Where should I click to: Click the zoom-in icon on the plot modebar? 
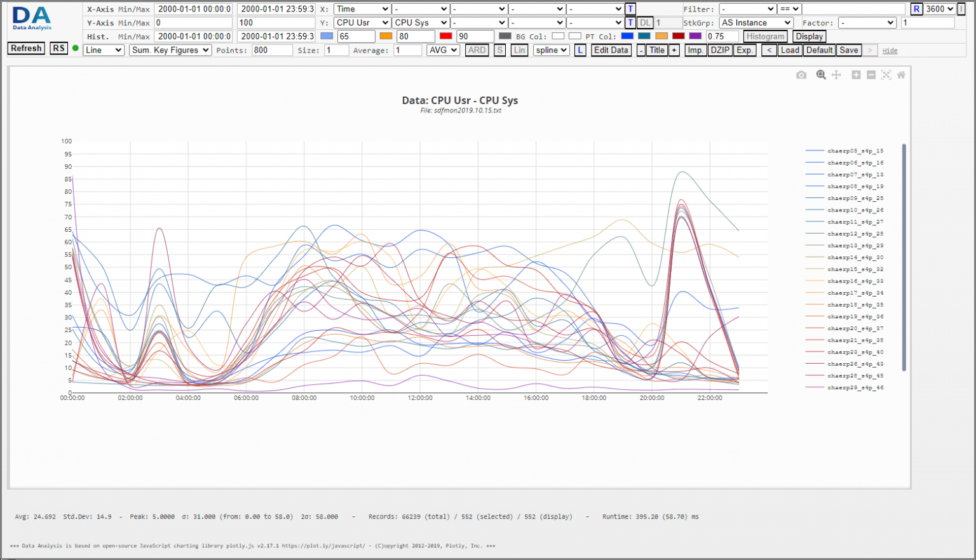(x=857, y=74)
